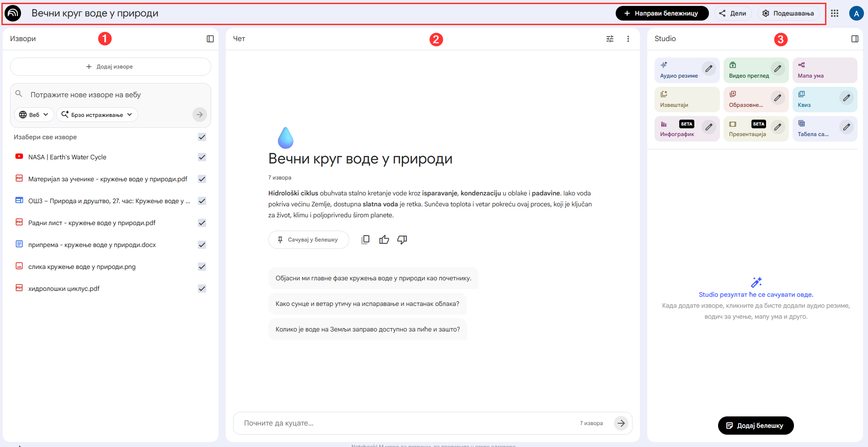Give thumbs down to the summary

(x=402, y=240)
